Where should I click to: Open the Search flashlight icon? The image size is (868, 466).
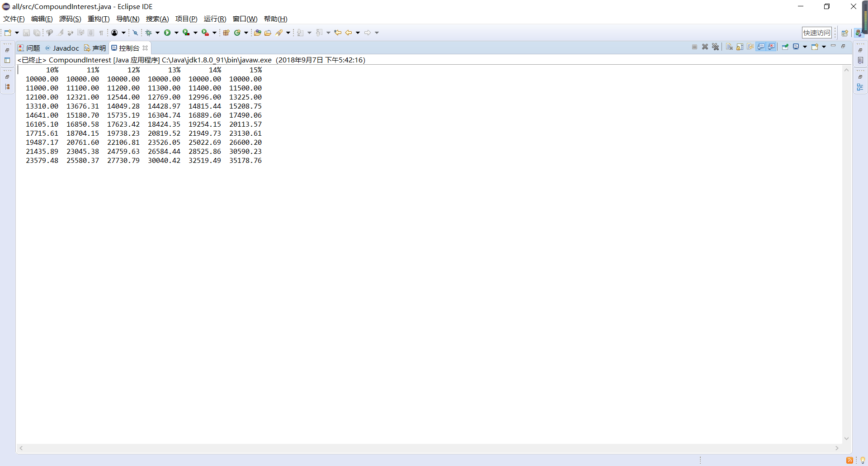click(x=279, y=33)
